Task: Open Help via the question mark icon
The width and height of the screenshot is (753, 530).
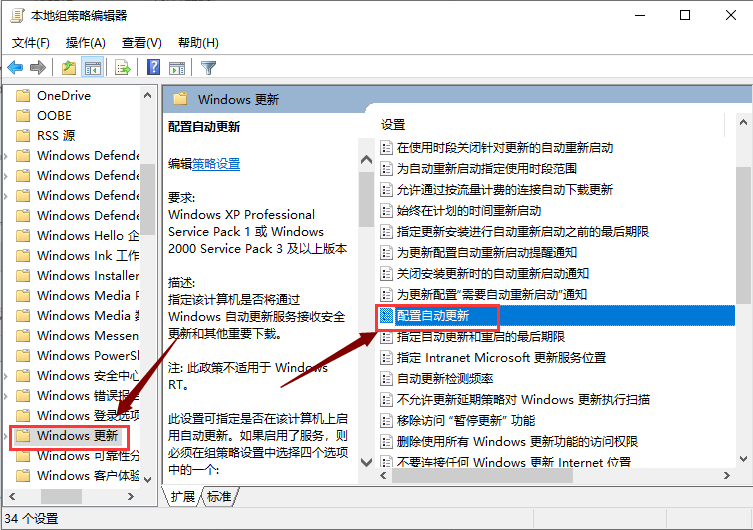Action: pos(153,67)
